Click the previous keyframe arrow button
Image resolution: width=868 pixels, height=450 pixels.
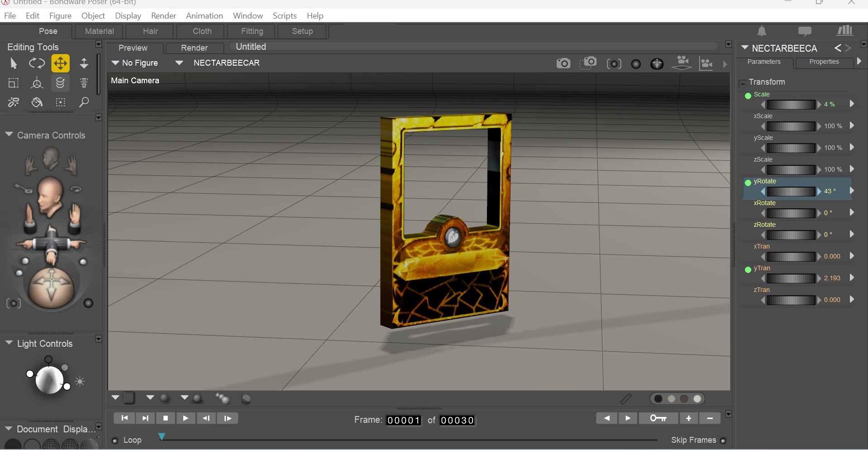(x=606, y=418)
